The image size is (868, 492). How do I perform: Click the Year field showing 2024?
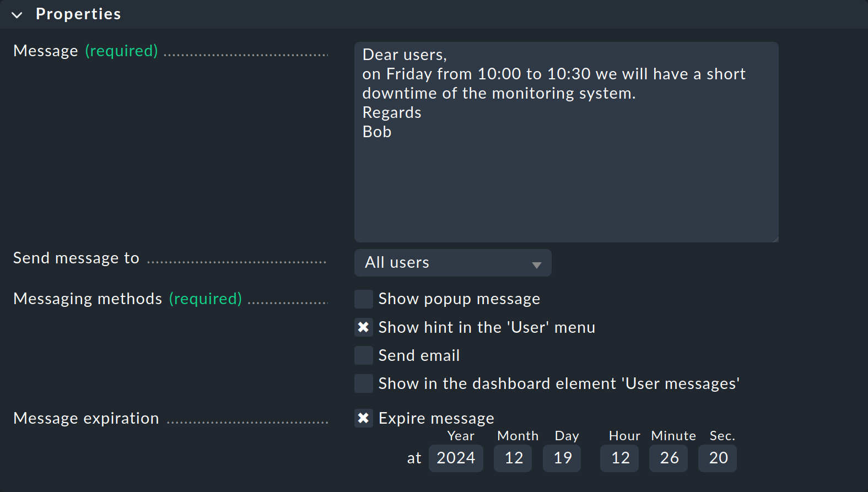[x=456, y=458]
